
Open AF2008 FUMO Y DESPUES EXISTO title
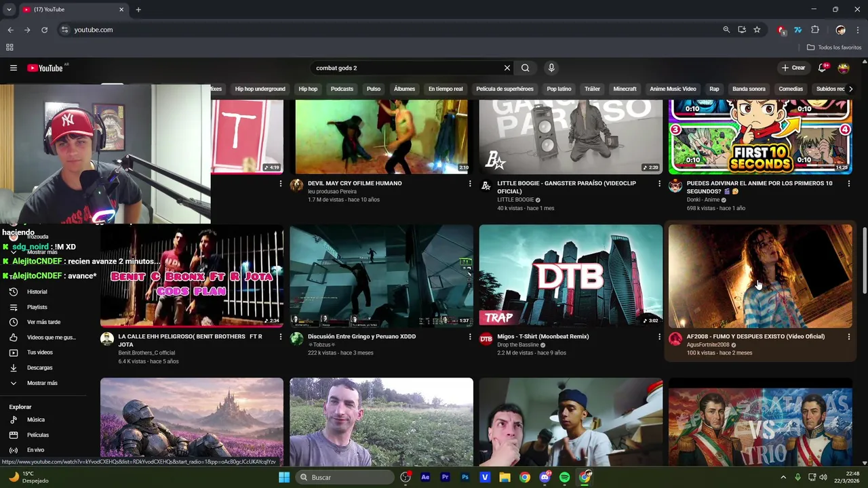pyautogui.click(x=755, y=336)
